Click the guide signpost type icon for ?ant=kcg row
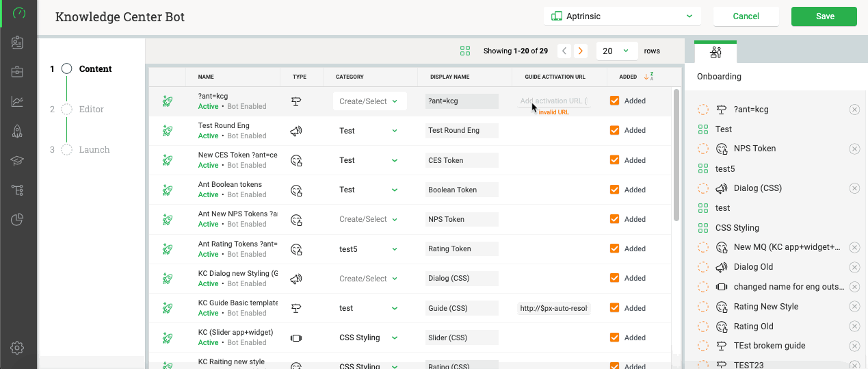 pyautogui.click(x=296, y=101)
